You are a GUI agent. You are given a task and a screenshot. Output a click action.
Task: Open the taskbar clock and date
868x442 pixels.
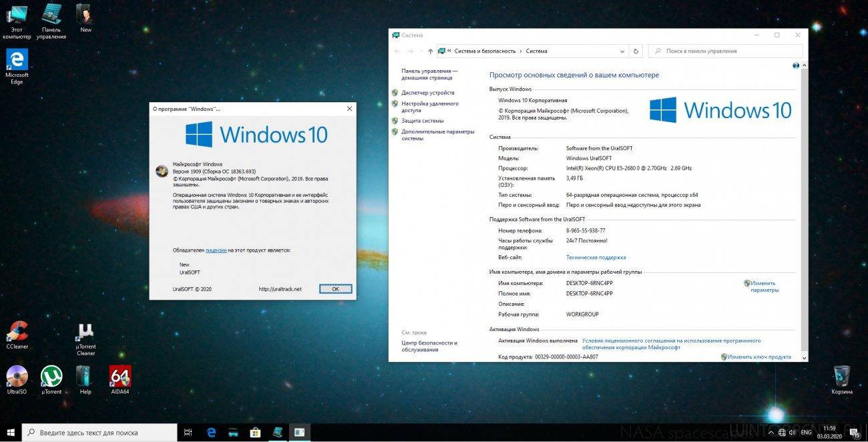coord(829,433)
